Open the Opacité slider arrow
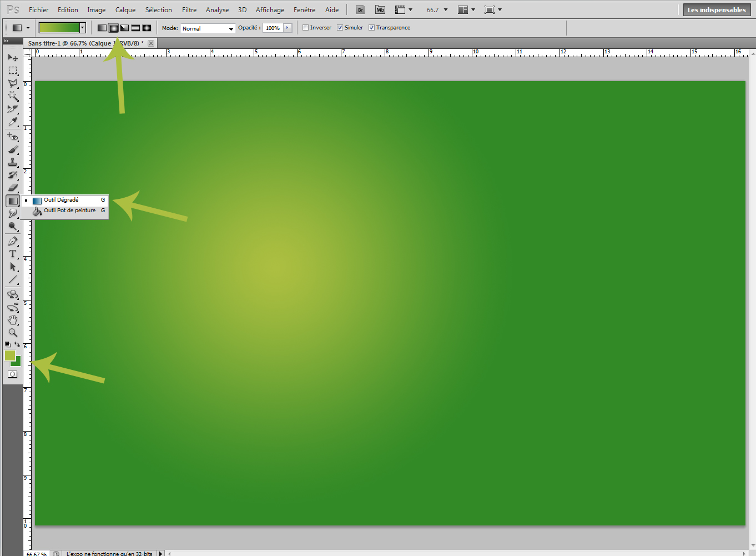This screenshot has height=556, width=756. (288, 28)
